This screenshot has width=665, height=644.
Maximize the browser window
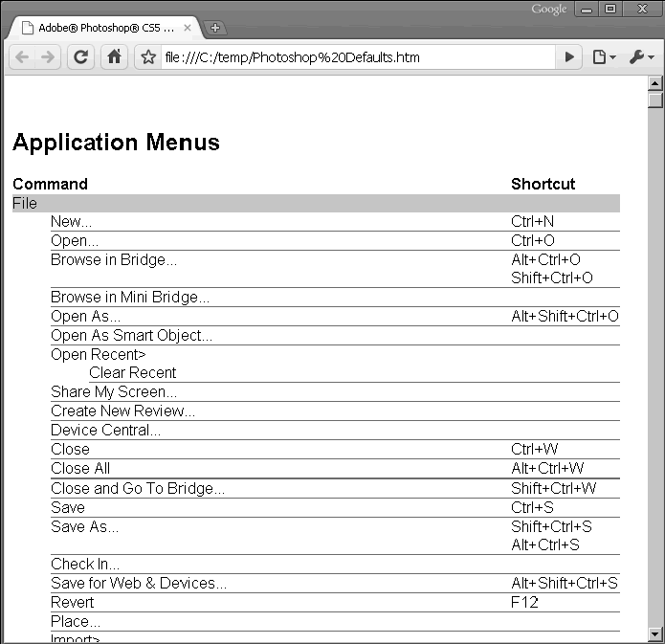tap(610, 10)
